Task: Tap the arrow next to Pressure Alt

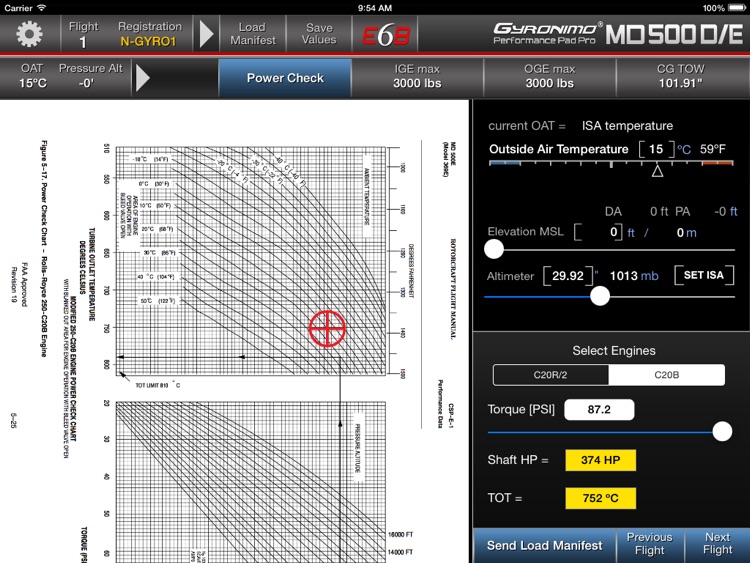Action: point(143,77)
